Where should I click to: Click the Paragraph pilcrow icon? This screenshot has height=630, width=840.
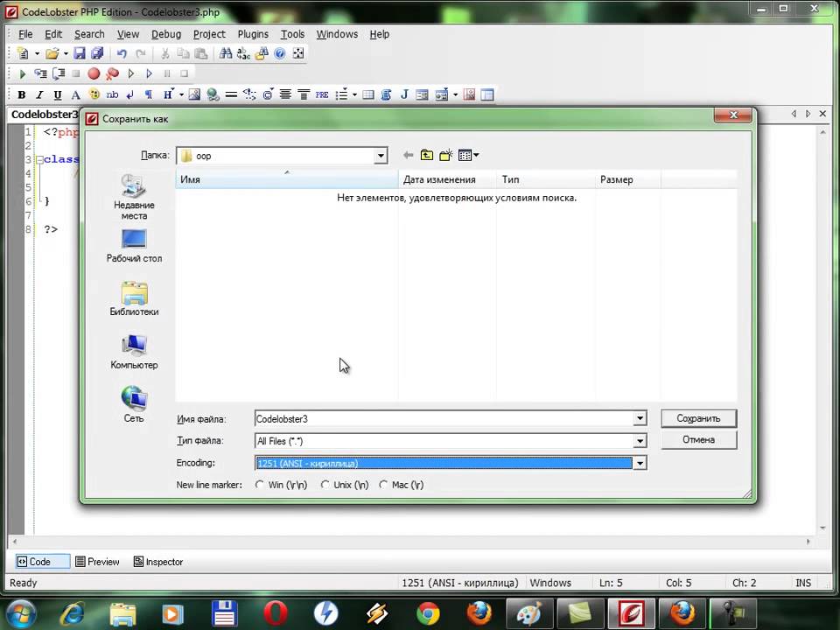coord(149,94)
